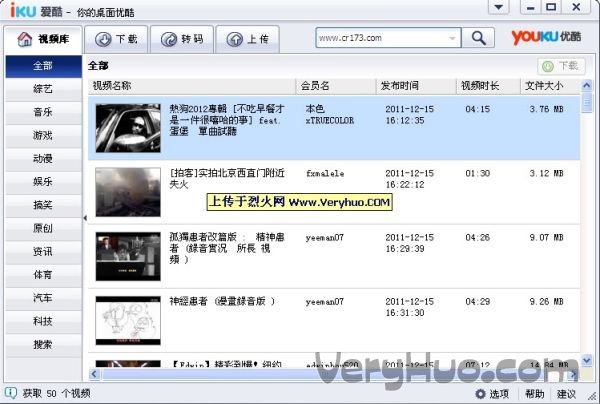The image size is (600, 404).
Task: Expand the search box dropdown arrow
Action: [452, 38]
